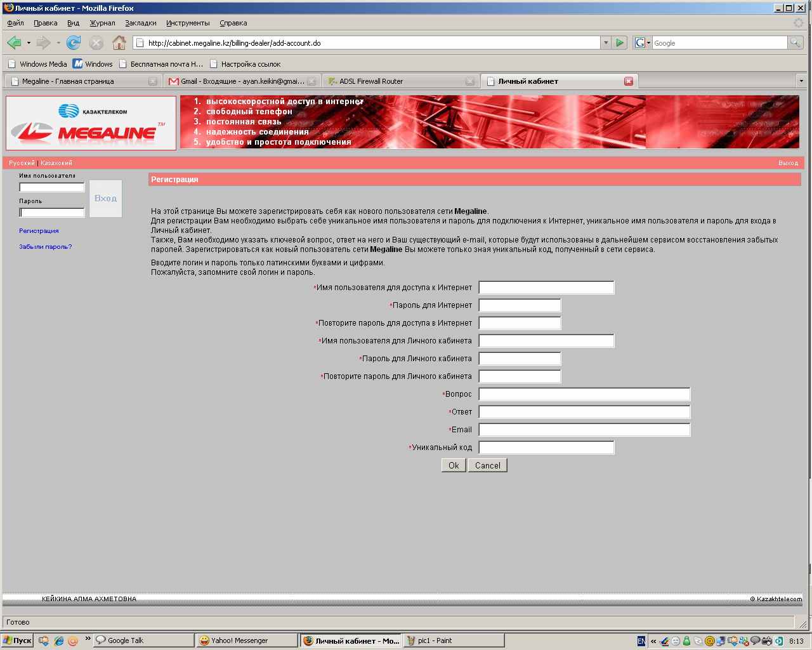The width and height of the screenshot is (812, 650).
Task: Click the Cancel button in registration form
Action: [x=488, y=465]
